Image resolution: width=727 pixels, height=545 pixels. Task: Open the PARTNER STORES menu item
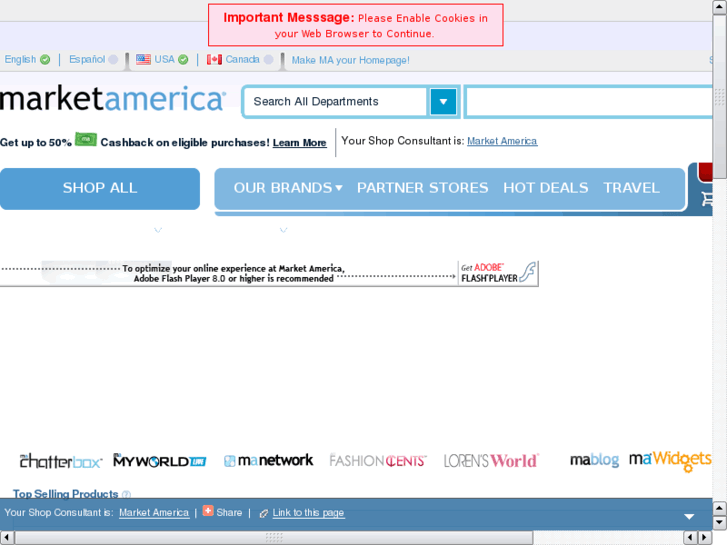[x=422, y=188]
